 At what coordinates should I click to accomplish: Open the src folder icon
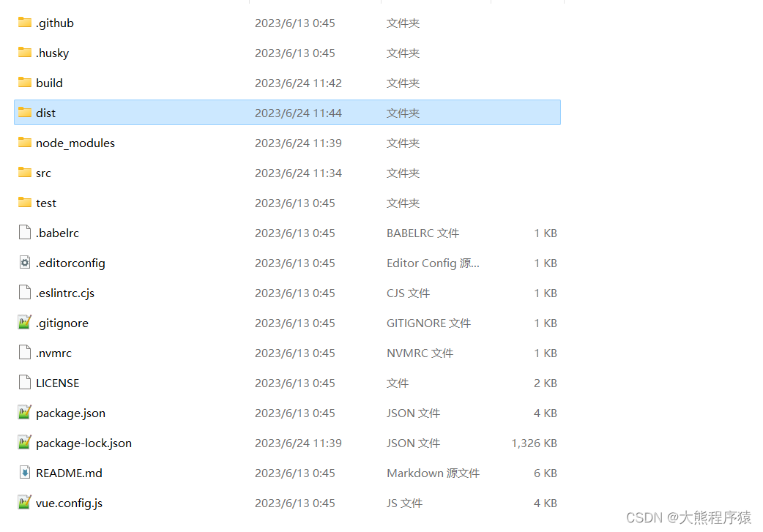23,173
